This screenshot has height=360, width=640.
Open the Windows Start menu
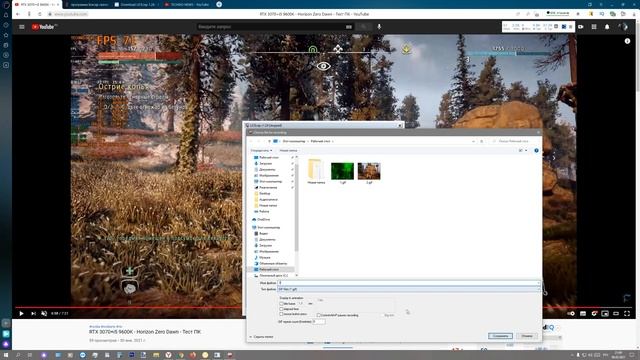pyautogui.click(x=6, y=355)
